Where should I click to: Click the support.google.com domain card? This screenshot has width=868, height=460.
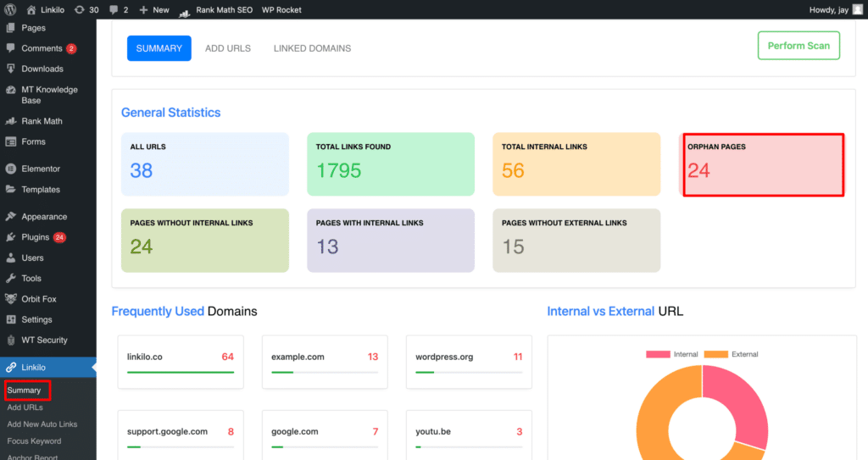[x=181, y=435]
